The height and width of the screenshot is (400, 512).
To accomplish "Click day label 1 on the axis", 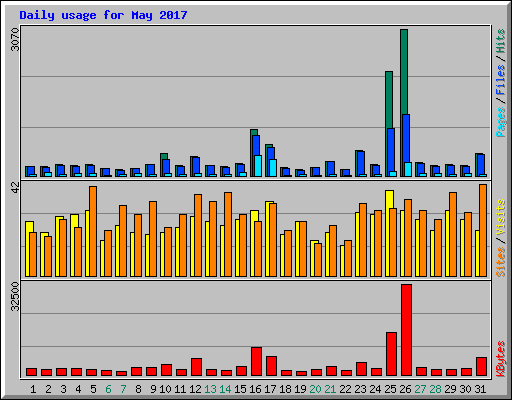I will 33,389.
